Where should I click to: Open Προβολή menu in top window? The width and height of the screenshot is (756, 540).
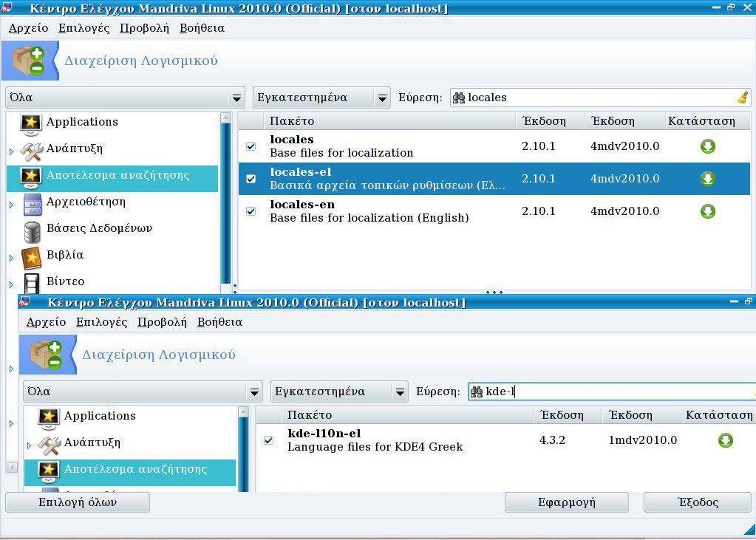[x=145, y=28]
